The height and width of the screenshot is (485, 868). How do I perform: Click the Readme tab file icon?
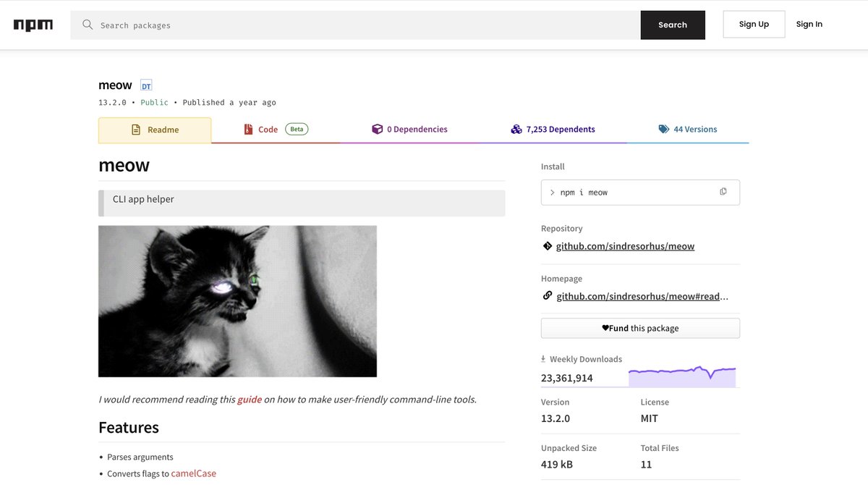[x=136, y=130]
